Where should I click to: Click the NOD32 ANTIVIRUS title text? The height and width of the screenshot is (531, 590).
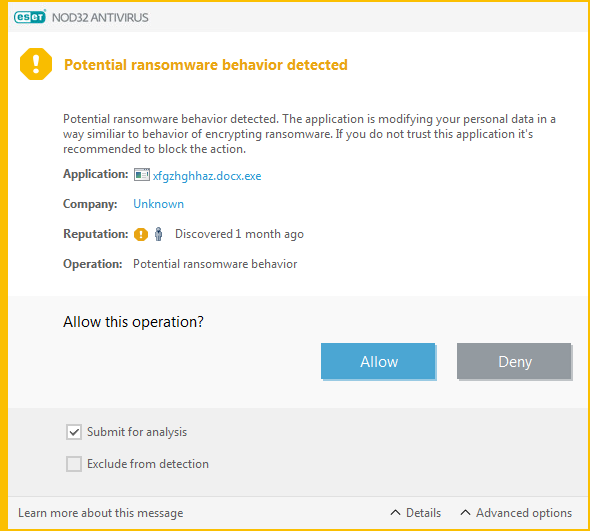(x=100, y=17)
